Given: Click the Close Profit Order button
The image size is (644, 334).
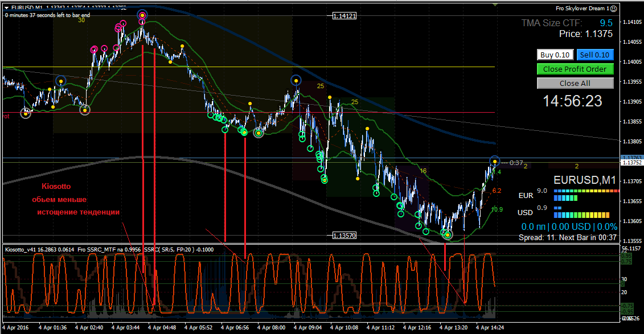Looking at the screenshot, I should pos(575,69).
